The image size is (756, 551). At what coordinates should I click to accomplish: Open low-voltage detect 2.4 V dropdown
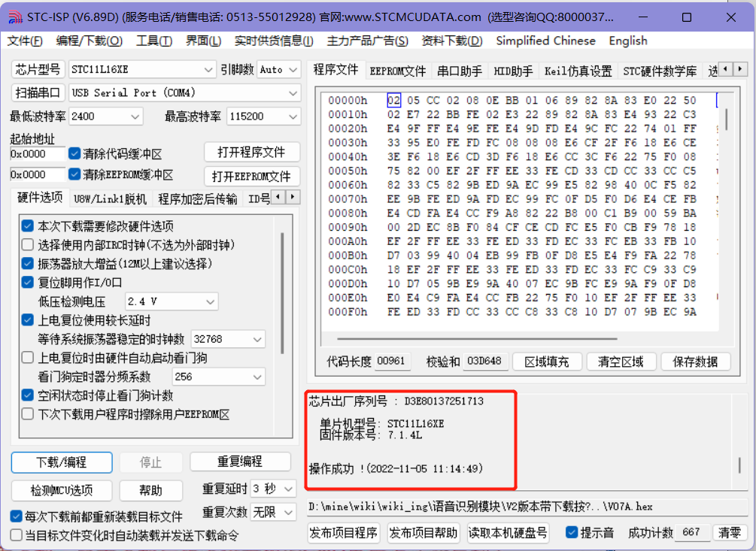pyautogui.click(x=172, y=301)
